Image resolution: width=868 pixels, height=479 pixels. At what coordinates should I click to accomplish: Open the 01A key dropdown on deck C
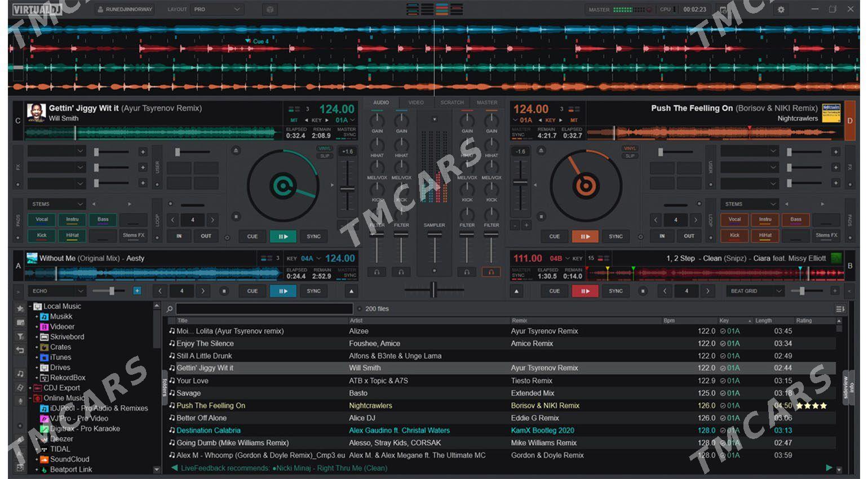coord(345,120)
